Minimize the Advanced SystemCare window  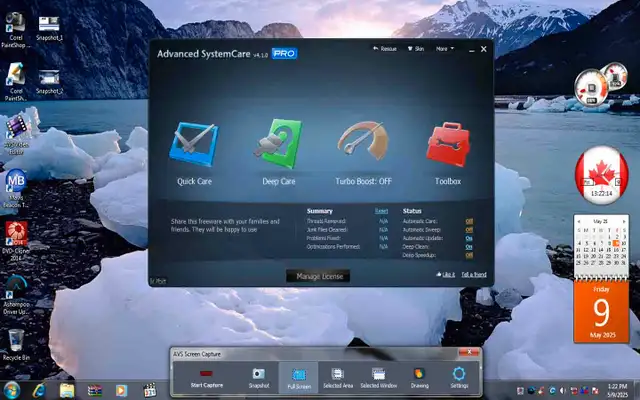[471, 50]
